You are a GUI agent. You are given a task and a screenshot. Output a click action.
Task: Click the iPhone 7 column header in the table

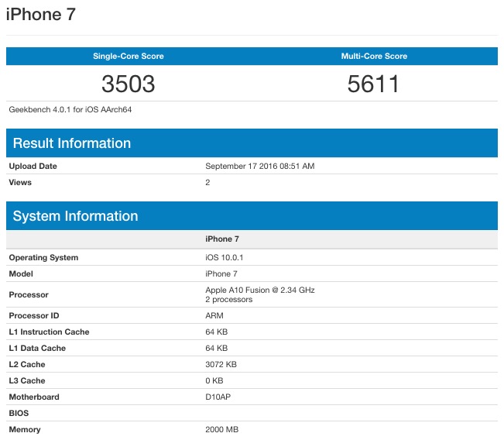[x=221, y=239]
